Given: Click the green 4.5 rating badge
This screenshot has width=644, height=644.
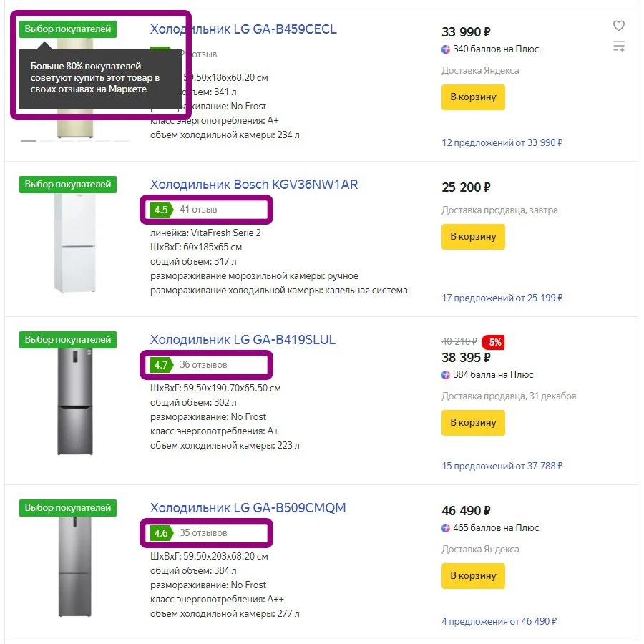Looking at the screenshot, I should 160,210.
